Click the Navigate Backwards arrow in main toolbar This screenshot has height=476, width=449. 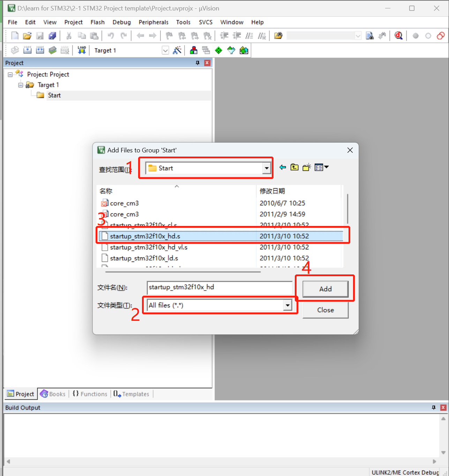(x=140, y=36)
